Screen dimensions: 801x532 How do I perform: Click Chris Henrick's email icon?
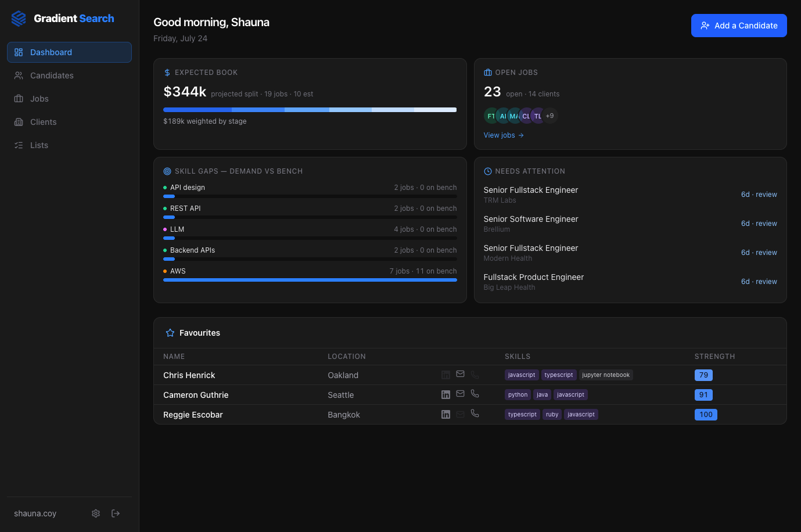460,374
